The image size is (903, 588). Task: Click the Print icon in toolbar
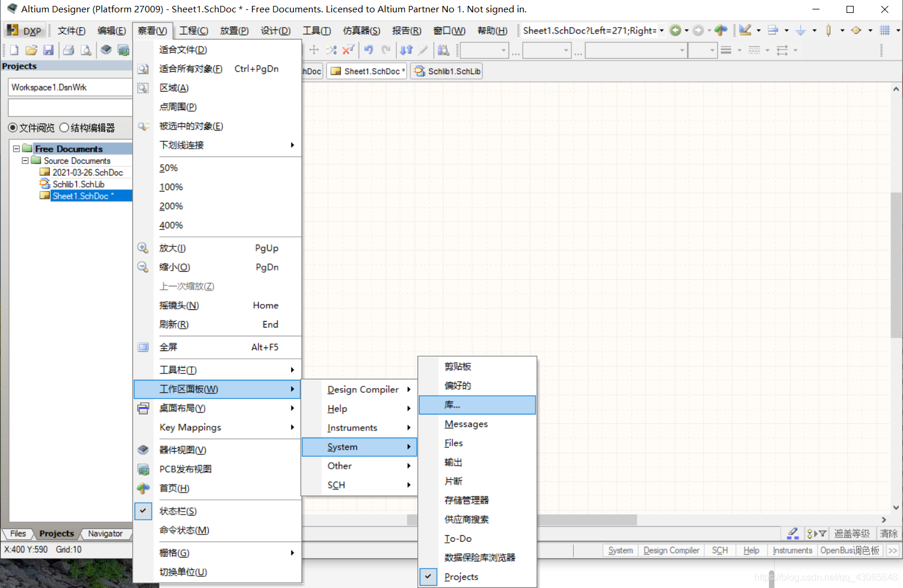click(69, 51)
